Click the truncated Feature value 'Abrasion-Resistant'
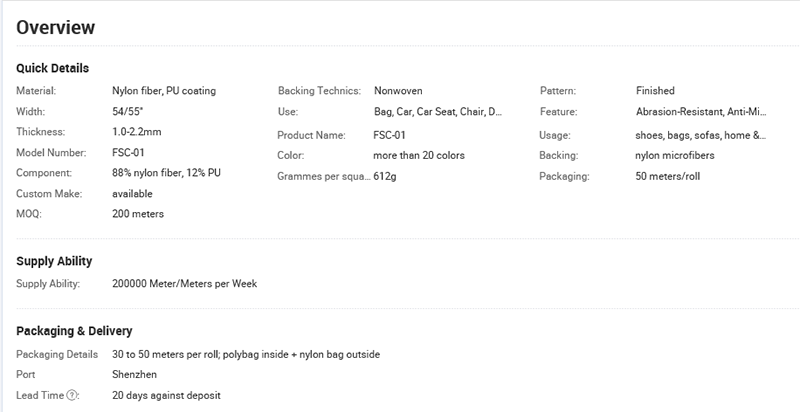Screen dimensions: 800x412 coord(701,112)
